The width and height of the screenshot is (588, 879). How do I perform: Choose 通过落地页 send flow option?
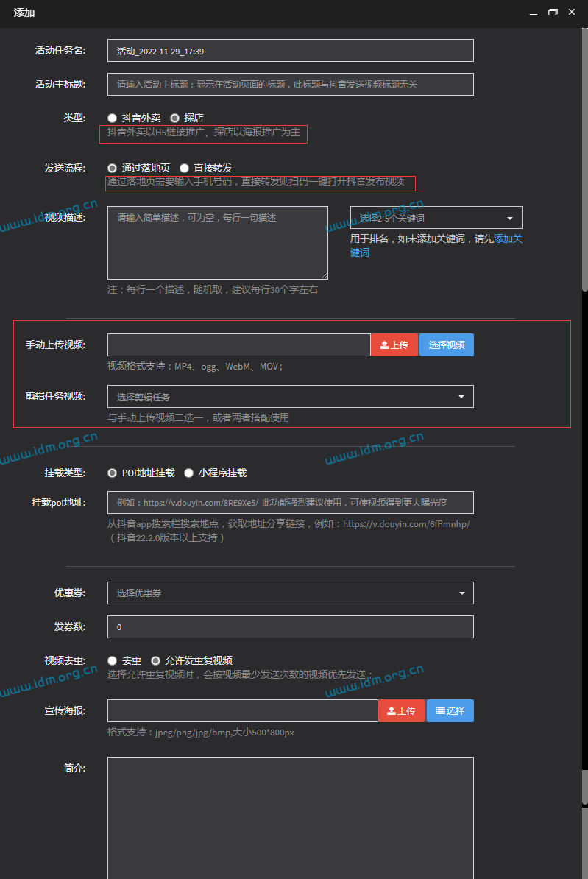(112, 168)
